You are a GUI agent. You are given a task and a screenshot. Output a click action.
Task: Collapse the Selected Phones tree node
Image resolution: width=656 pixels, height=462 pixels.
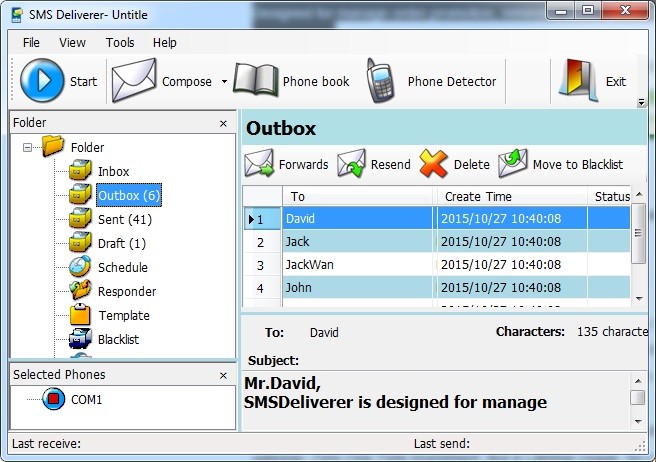click(x=27, y=400)
